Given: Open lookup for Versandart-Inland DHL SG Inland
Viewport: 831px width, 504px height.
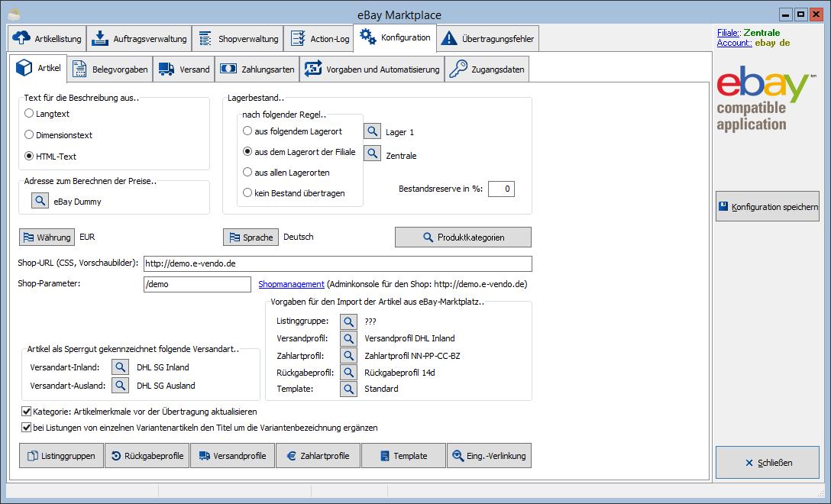Looking at the screenshot, I should 121,367.
